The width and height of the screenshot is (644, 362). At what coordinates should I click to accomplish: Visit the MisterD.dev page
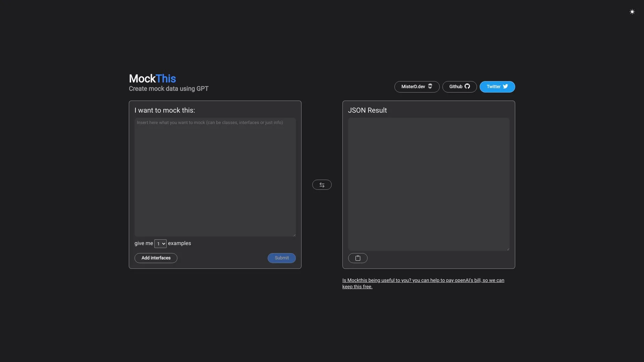click(417, 86)
